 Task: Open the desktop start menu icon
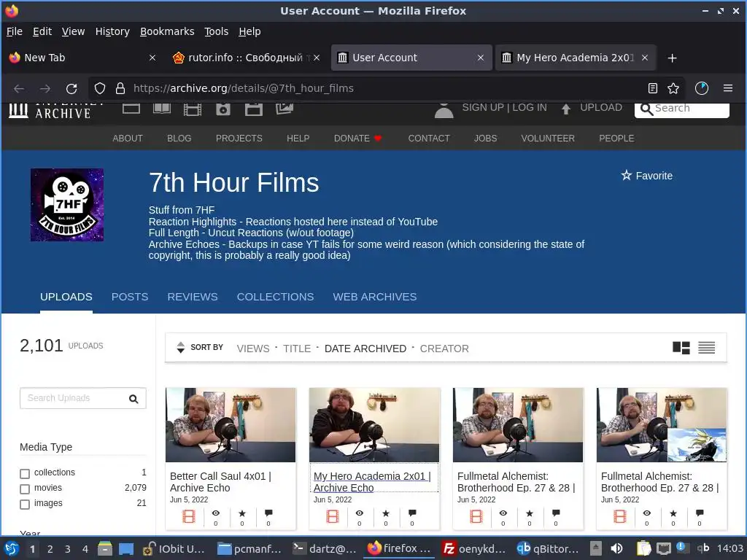tap(12, 548)
